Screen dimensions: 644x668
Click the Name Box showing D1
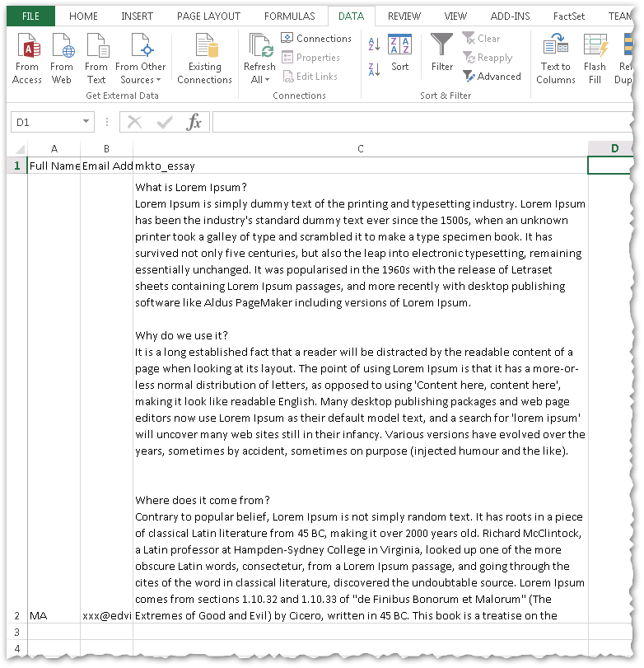46,122
